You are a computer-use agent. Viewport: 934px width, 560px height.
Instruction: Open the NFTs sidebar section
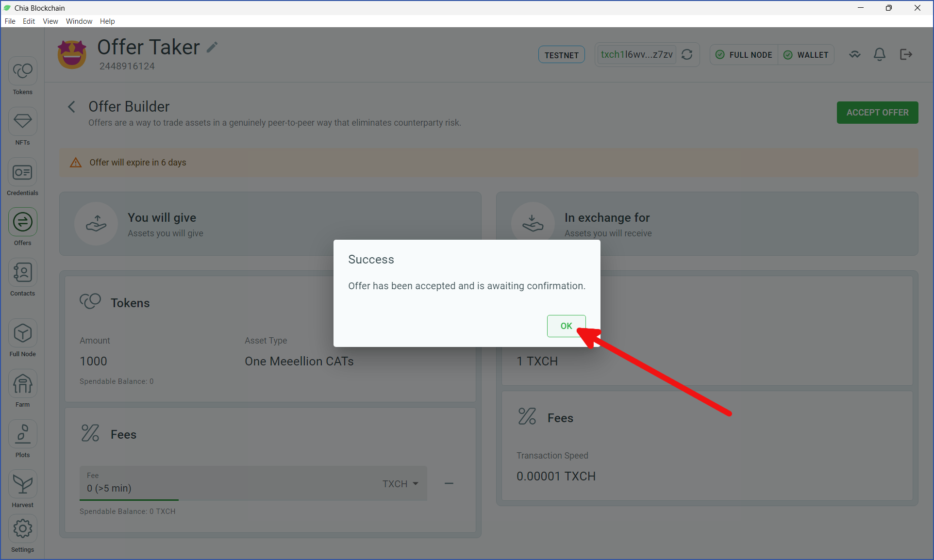[x=22, y=127]
